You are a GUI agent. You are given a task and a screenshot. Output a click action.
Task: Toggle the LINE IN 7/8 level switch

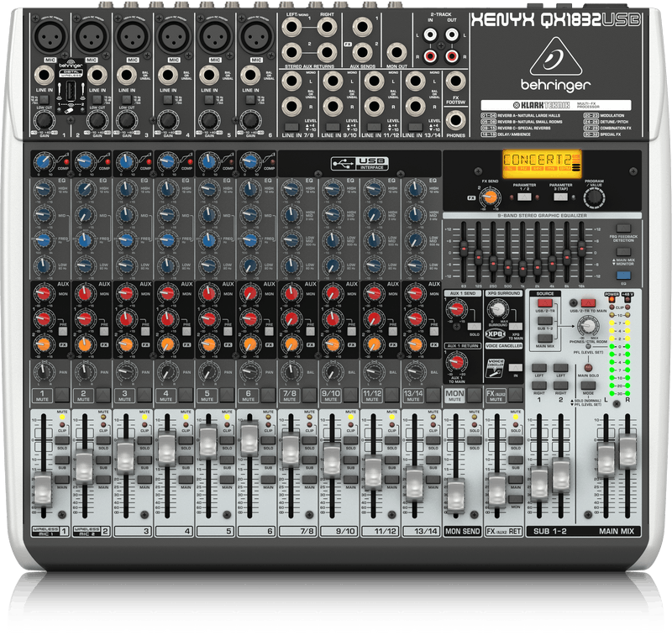coord(291,127)
